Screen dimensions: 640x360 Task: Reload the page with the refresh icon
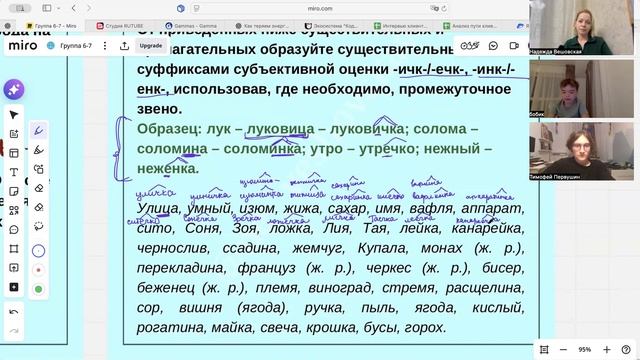pos(444,8)
